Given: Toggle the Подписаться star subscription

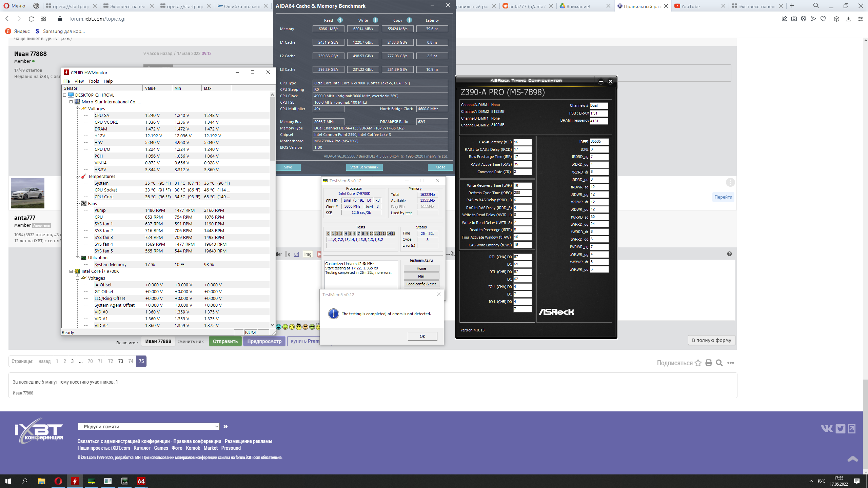Looking at the screenshot, I should click(698, 363).
